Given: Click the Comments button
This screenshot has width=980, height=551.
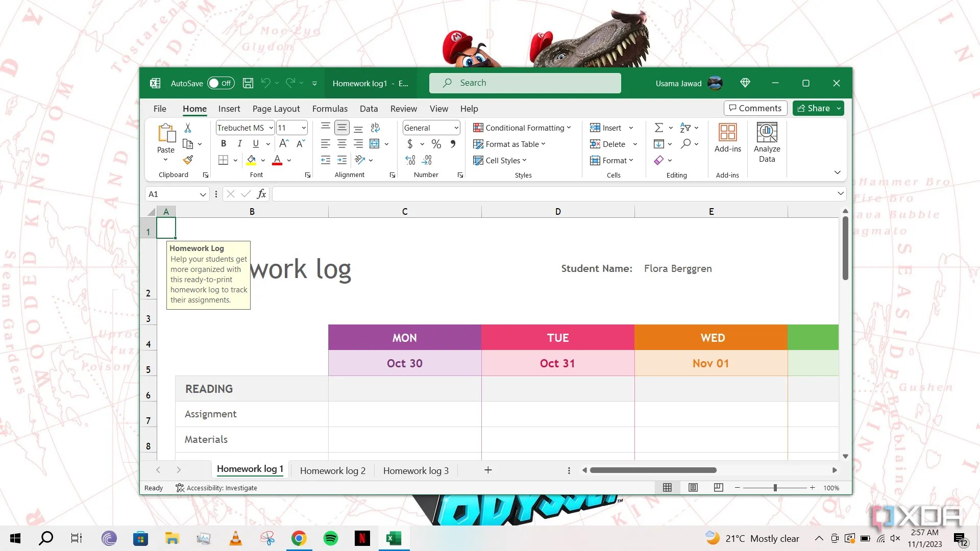Looking at the screenshot, I should point(755,108).
